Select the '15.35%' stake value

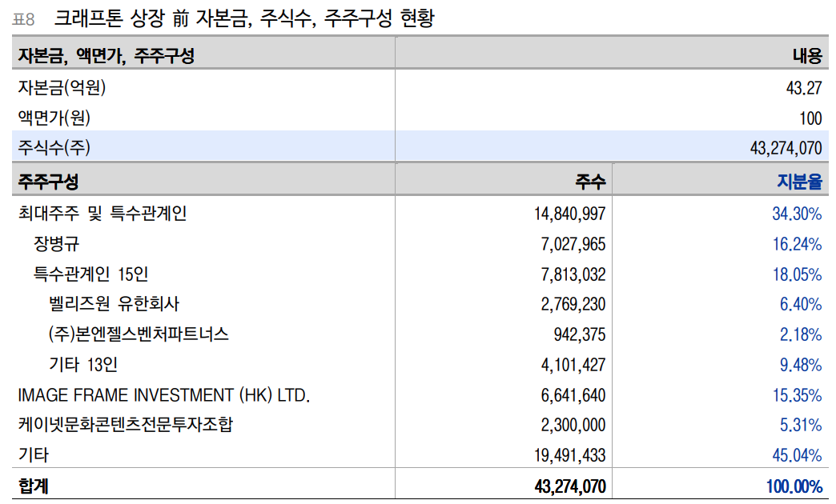coord(797,396)
